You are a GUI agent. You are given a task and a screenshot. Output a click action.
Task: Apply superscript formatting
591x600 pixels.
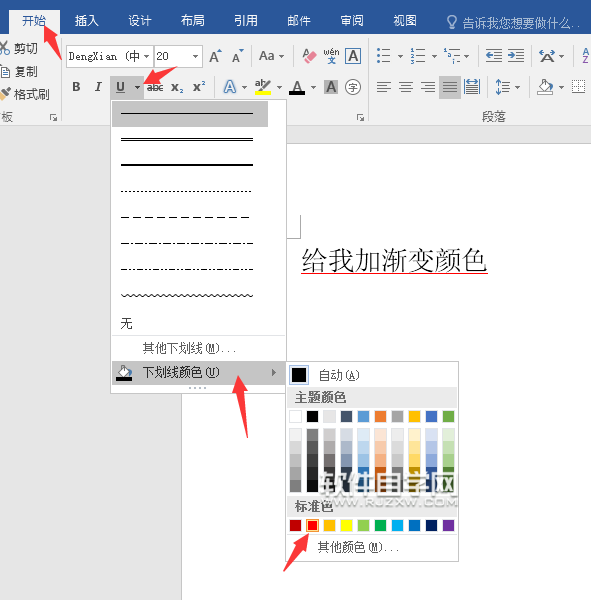pos(199,87)
